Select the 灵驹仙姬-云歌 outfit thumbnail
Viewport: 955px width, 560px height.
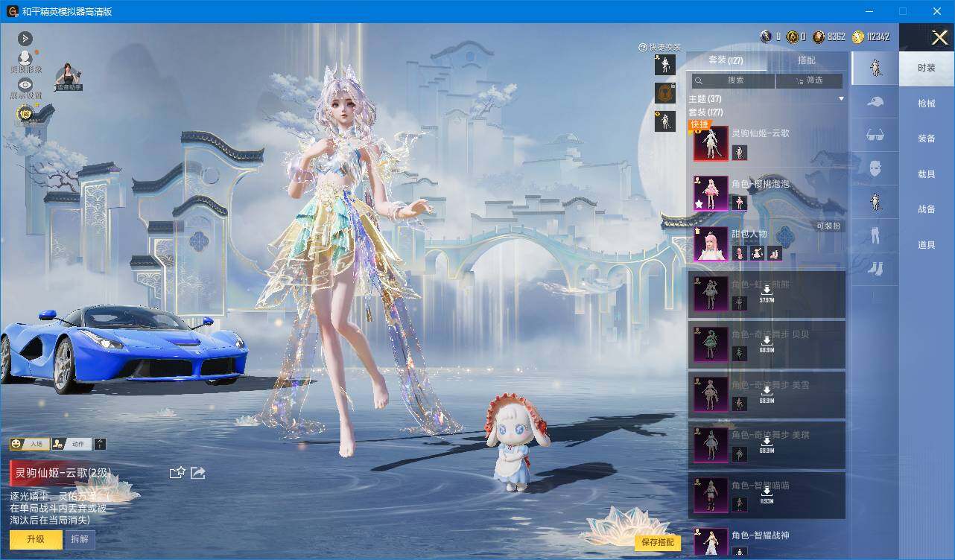711,143
